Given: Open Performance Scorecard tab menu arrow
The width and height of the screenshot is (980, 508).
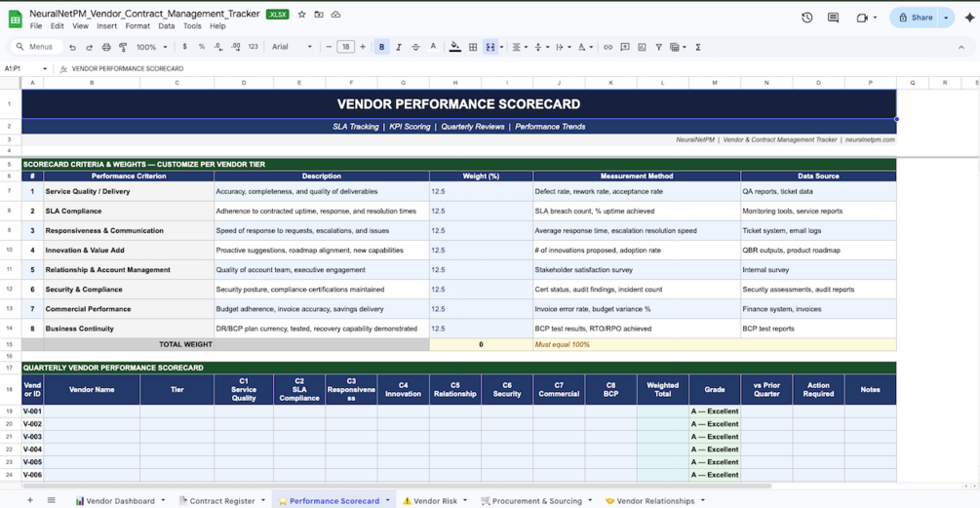Looking at the screenshot, I should (x=387, y=500).
